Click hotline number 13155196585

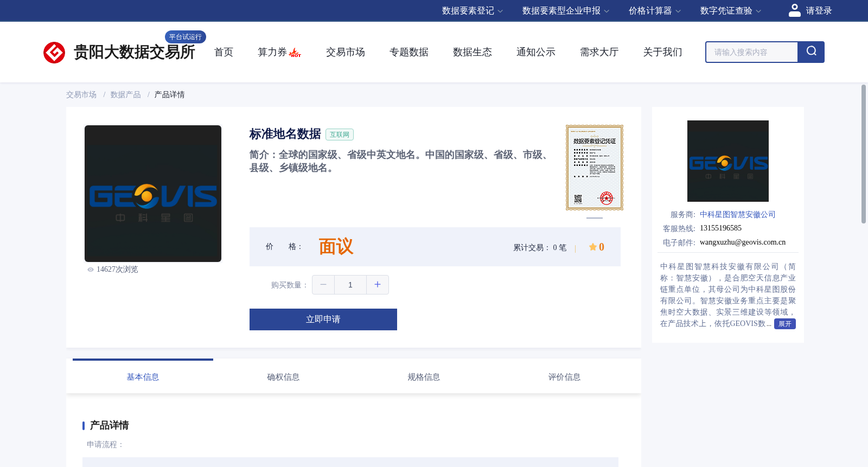720,228
